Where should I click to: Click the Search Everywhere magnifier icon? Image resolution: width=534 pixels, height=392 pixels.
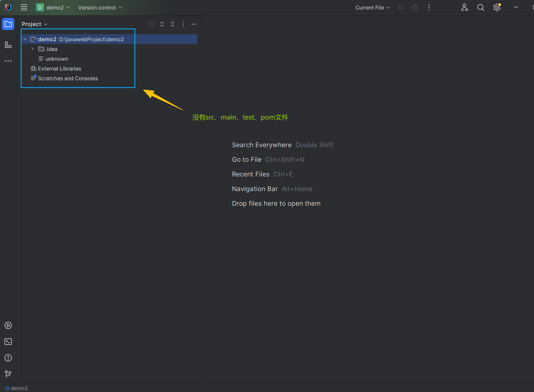point(481,8)
